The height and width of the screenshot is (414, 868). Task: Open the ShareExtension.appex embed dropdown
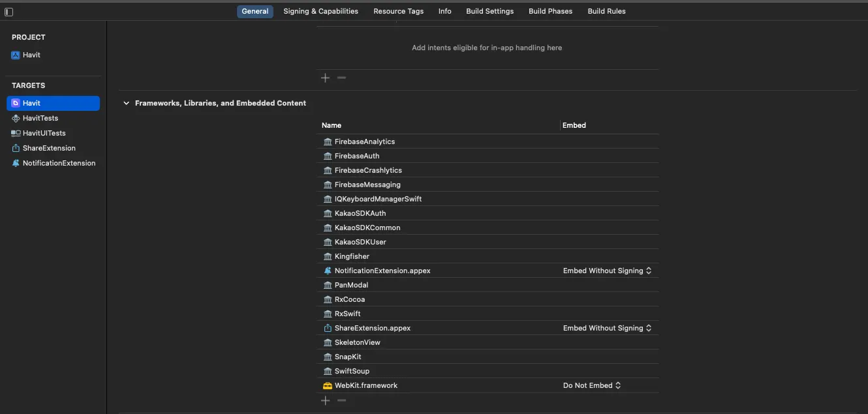(x=607, y=328)
